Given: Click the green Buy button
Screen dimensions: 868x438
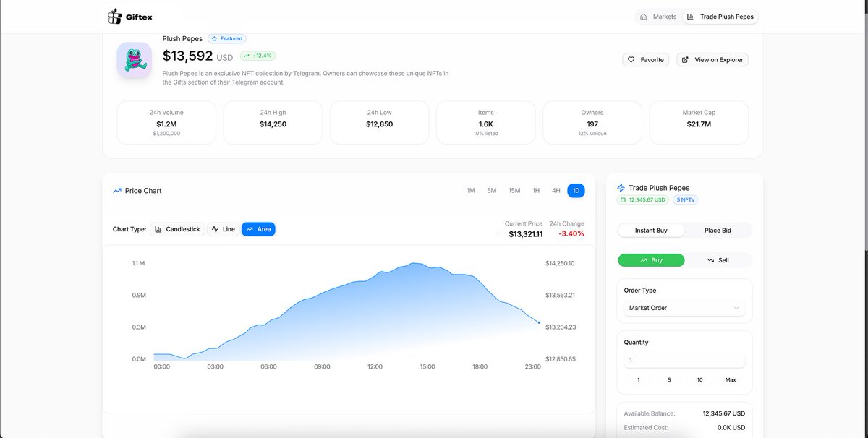Looking at the screenshot, I should tap(650, 259).
